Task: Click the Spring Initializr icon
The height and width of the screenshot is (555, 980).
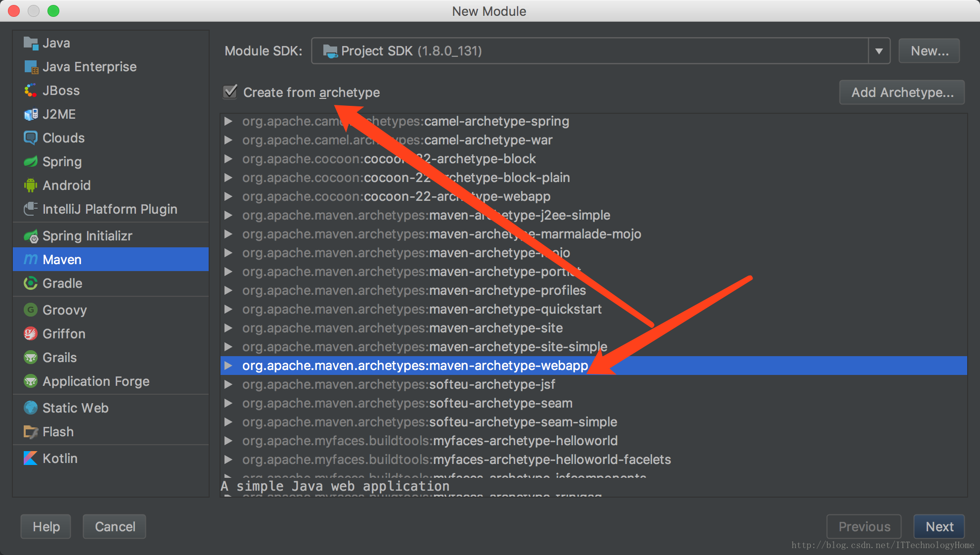Action: 31,236
